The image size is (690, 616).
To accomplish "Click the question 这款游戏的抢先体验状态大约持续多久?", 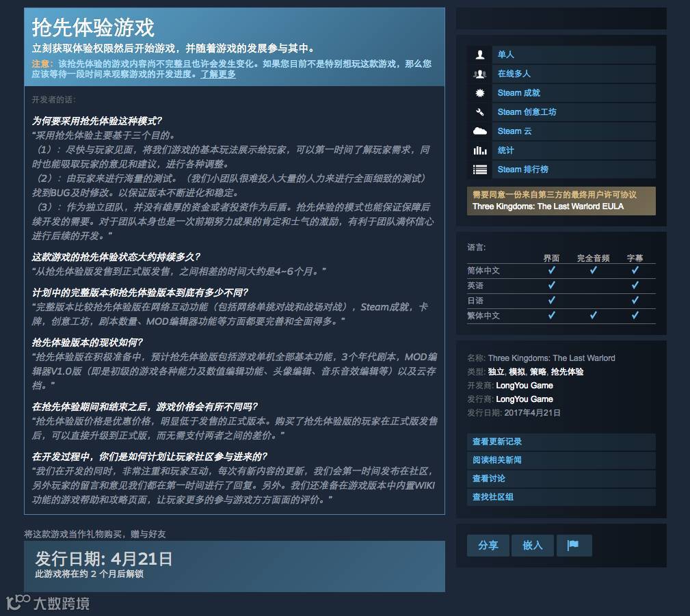I will tap(116, 256).
